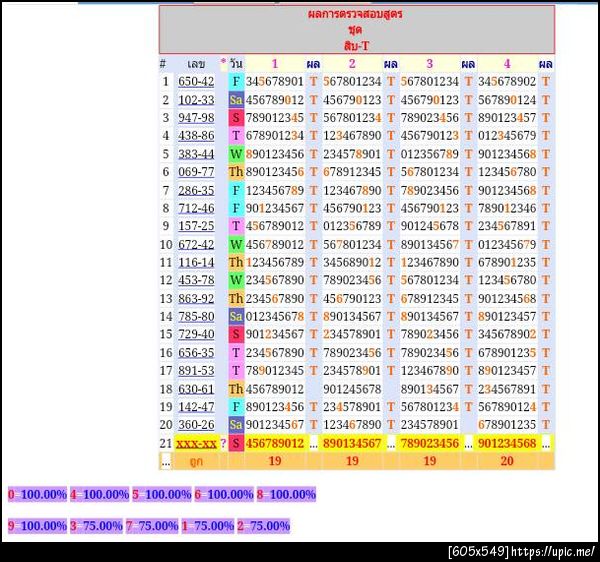Click the '8 100.00%' percentage badge

tap(287, 495)
